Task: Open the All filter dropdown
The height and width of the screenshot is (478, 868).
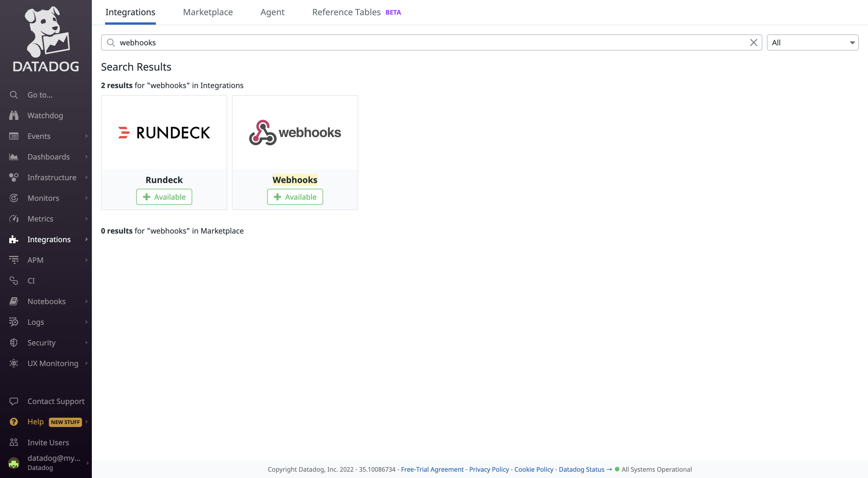Action: (x=812, y=42)
